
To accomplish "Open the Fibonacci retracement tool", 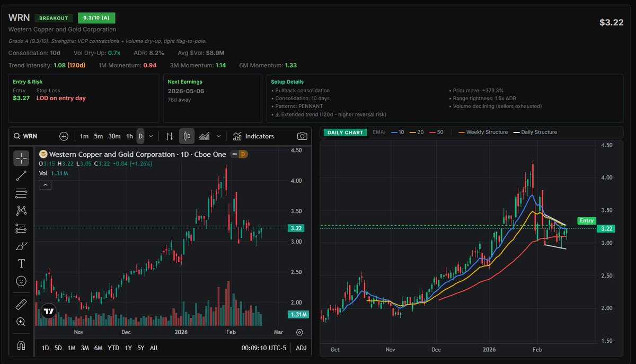I will click(x=21, y=193).
